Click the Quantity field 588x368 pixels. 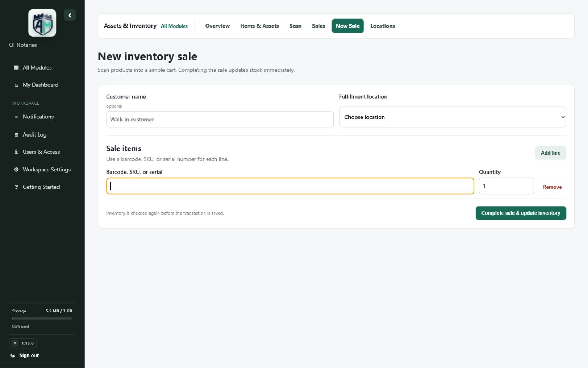(x=506, y=186)
